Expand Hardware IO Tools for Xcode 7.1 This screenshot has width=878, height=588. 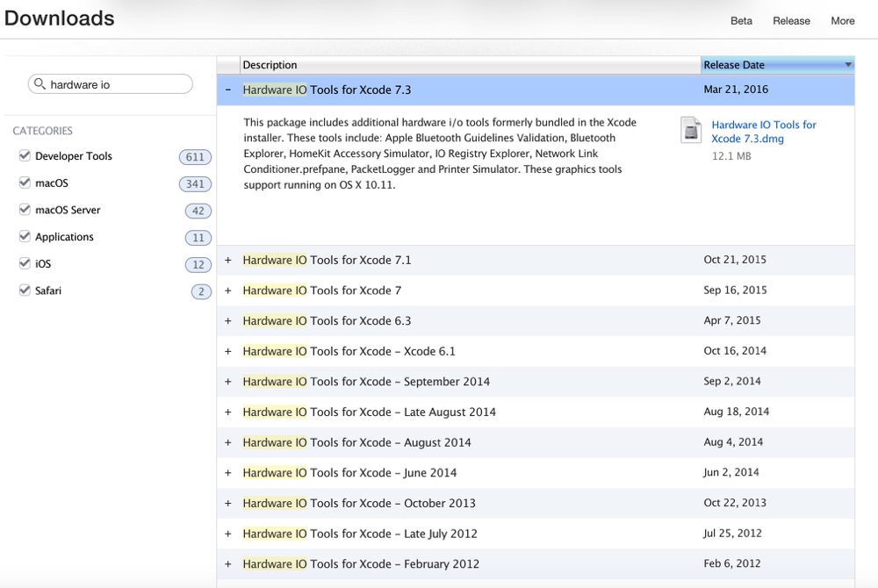click(x=228, y=260)
